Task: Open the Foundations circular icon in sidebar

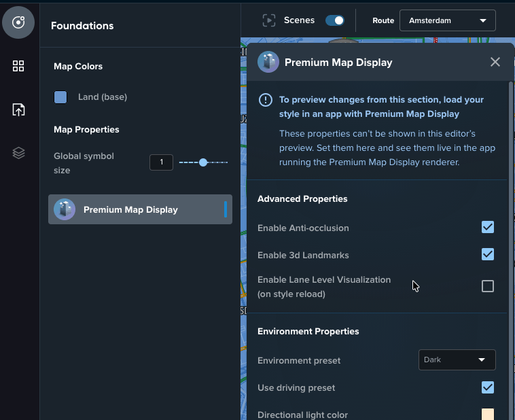Action: pyautogui.click(x=18, y=22)
